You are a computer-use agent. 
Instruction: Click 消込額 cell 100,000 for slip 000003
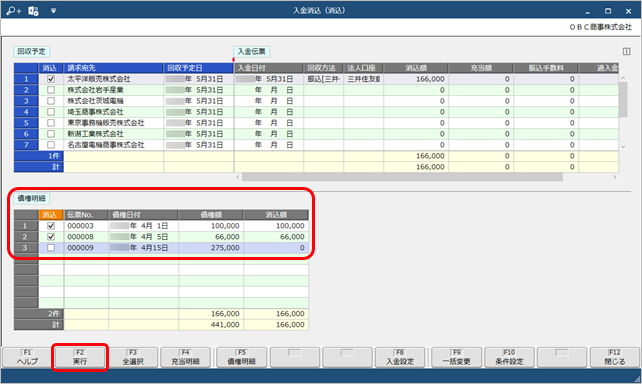pyautogui.click(x=276, y=226)
